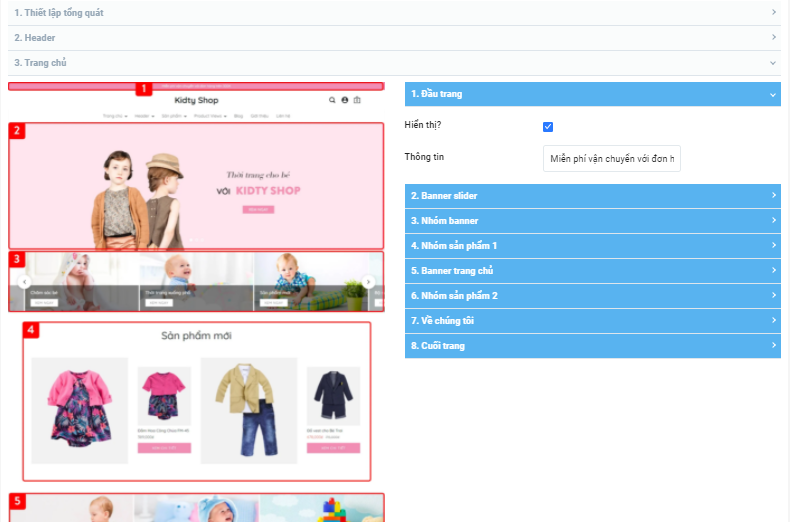Screen dimensions: 790x523
Task: Open the "8. Cuối trang" panel
Action: click(x=592, y=345)
